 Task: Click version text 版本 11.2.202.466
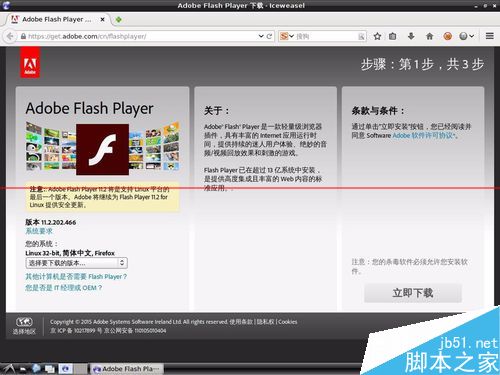click(51, 222)
